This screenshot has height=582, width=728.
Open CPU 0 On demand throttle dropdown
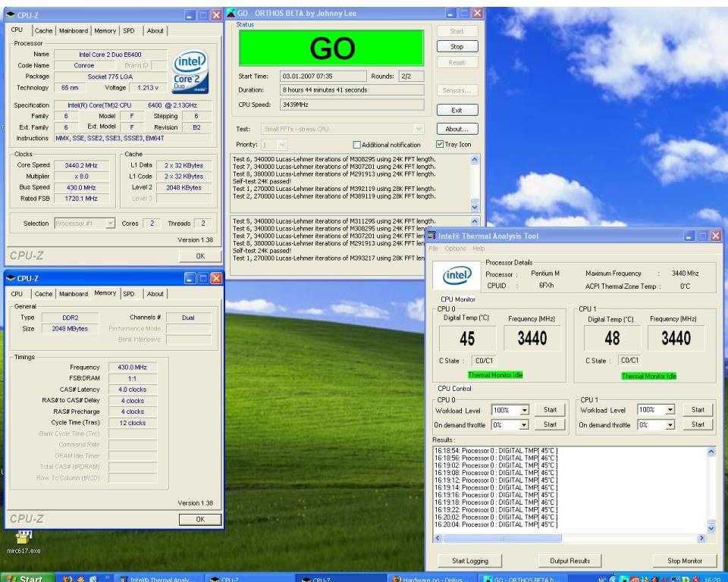click(524, 424)
